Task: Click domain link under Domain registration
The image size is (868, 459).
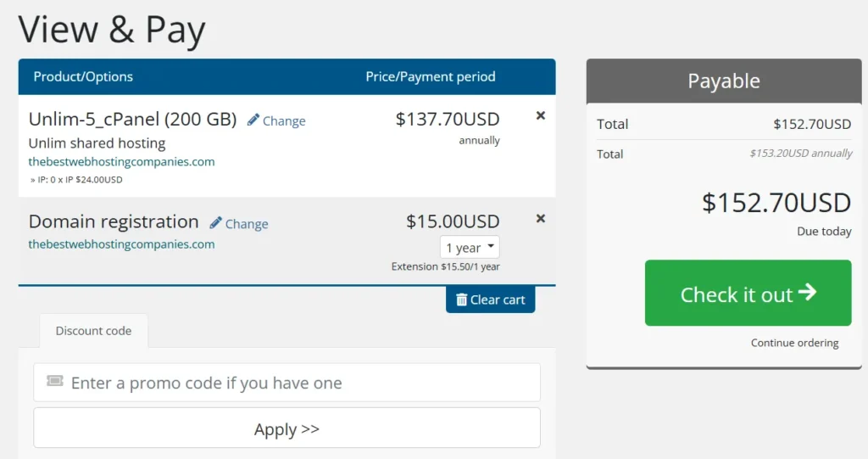Action: click(x=121, y=243)
